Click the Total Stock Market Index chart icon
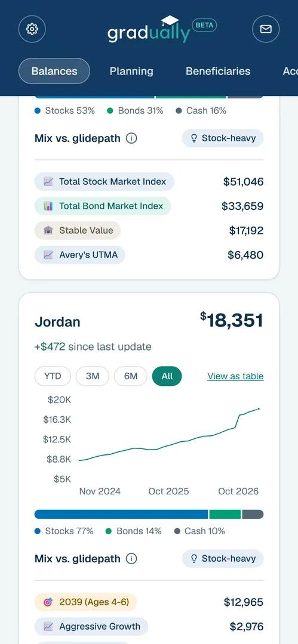The height and width of the screenshot is (644, 298). point(48,181)
